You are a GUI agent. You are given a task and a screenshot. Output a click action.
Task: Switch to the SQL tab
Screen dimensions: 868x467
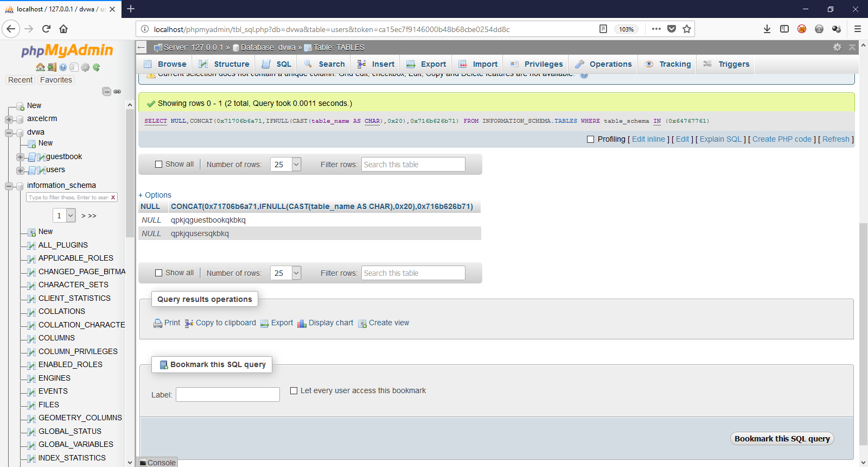(276, 64)
